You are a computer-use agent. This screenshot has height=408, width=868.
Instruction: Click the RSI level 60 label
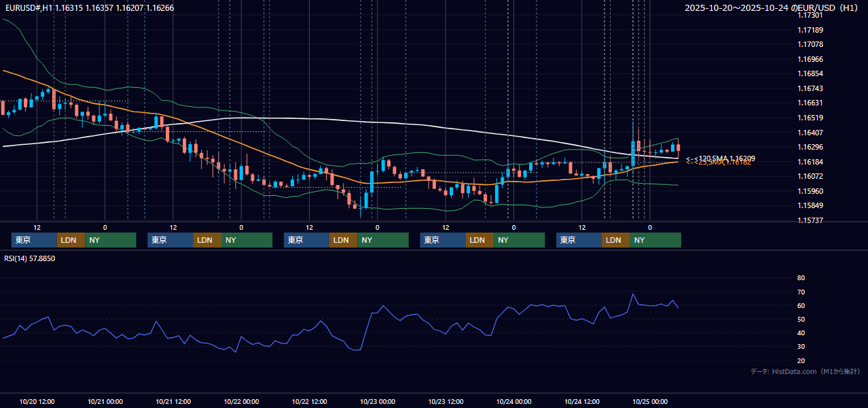click(x=801, y=305)
